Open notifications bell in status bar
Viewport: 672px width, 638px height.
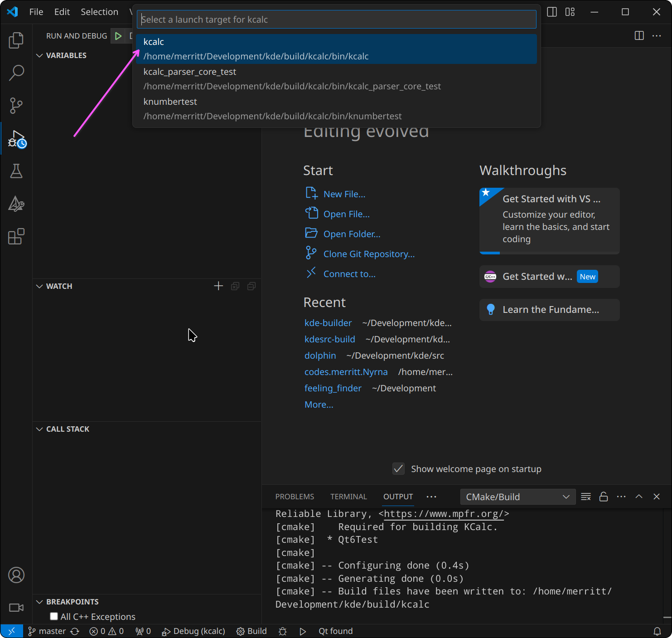click(x=657, y=631)
